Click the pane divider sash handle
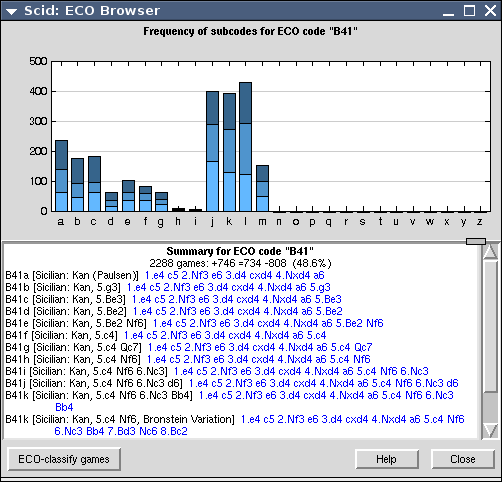The image size is (502, 482). pos(476,241)
